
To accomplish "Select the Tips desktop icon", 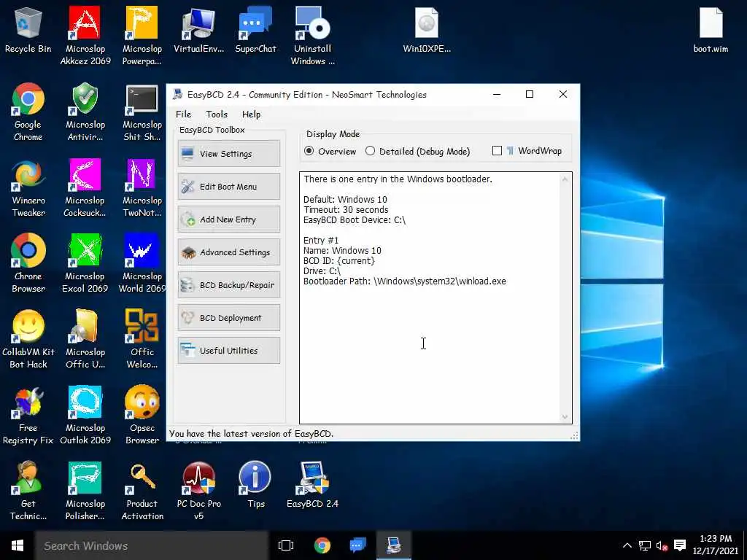I will (255, 485).
